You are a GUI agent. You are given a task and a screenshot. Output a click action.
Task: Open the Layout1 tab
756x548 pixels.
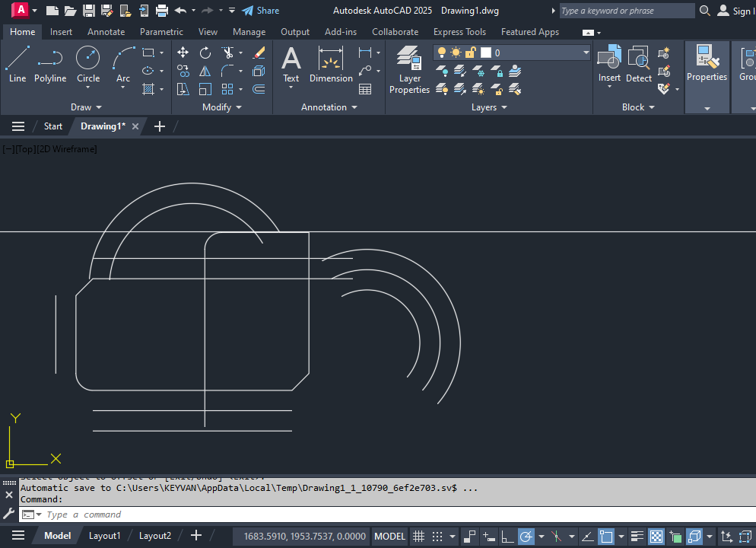104,536
